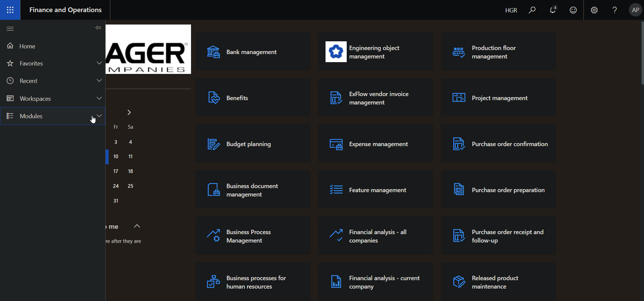644x301 pixels.
Task: Click the Benefits tile icon
Action: coord(213,98)
